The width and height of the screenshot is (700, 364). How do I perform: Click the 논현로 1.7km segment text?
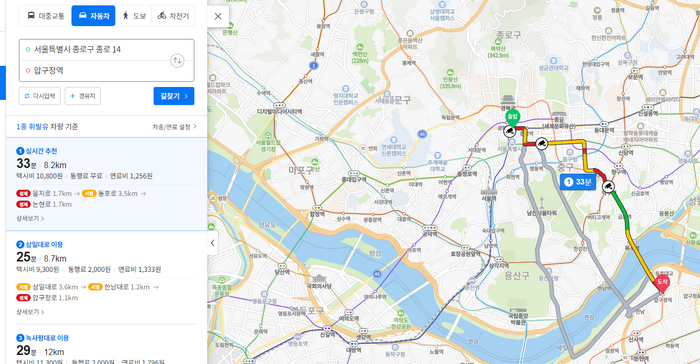(x=52, y=205)
